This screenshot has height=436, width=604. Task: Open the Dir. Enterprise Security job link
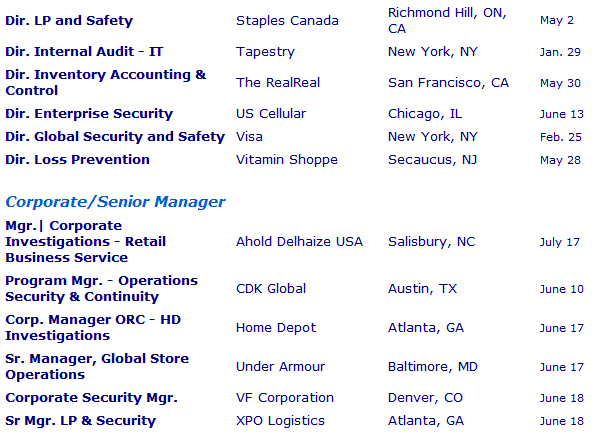pyautogui.click(x=89, y=114)
